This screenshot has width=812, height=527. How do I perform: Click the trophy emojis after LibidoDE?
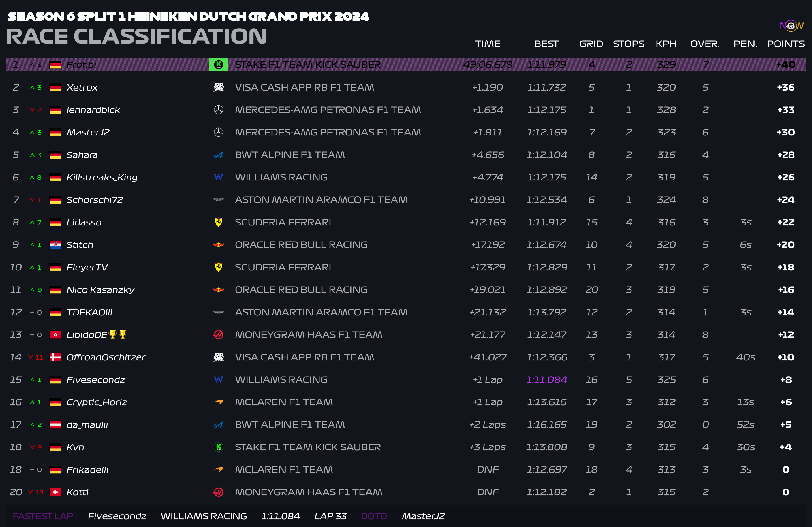[x=118, y=335]
